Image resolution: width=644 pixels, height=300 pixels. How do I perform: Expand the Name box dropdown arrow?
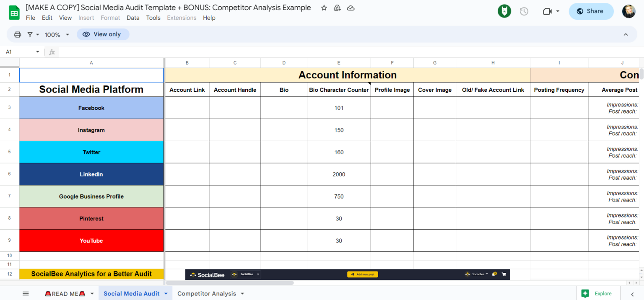click(x=37, y=52)
